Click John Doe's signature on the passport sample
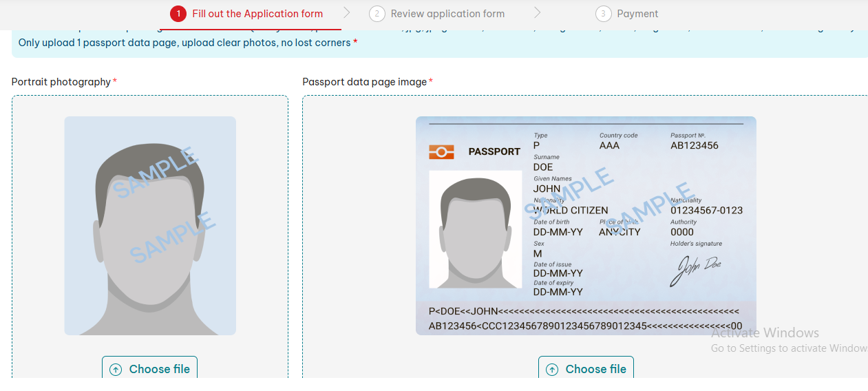The height and width of the screenshot is (391, 868). coord(695,270)
